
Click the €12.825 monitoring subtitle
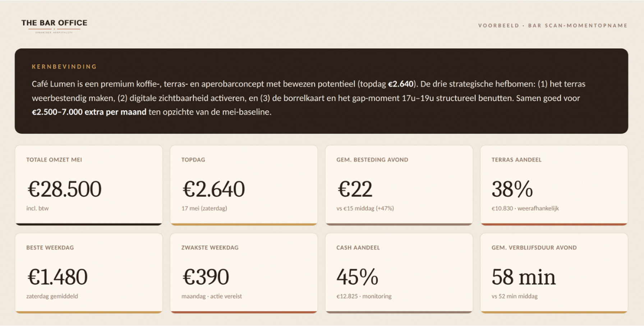pyautogui.click(x=364, y=296)
